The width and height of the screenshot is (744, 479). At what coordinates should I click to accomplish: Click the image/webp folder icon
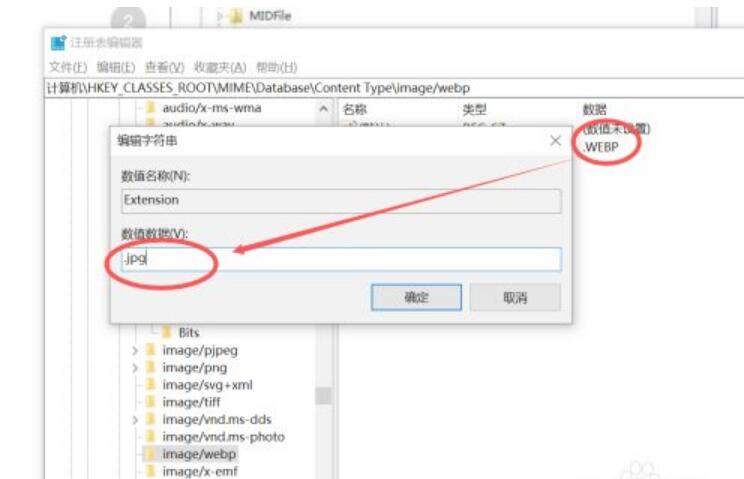151,454
